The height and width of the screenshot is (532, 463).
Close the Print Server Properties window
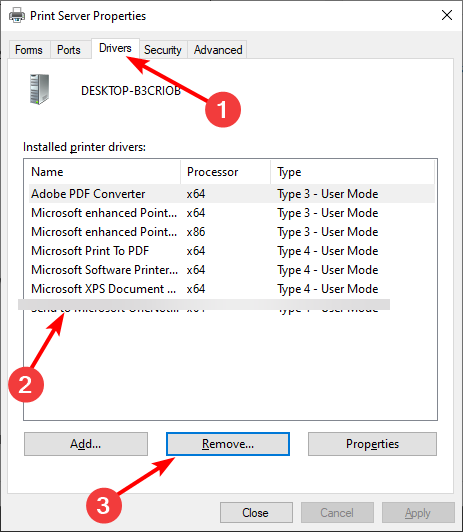click(447, 15)
